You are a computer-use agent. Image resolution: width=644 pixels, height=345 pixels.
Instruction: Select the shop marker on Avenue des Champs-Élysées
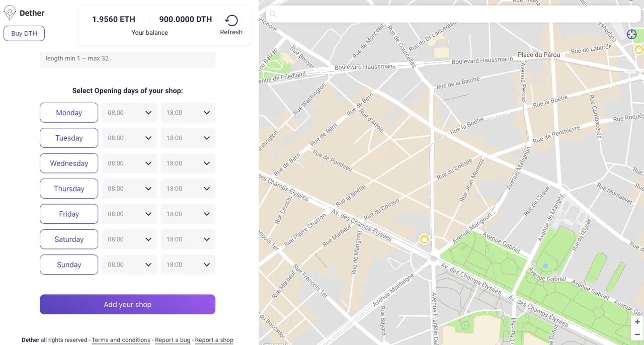point(424,239)
